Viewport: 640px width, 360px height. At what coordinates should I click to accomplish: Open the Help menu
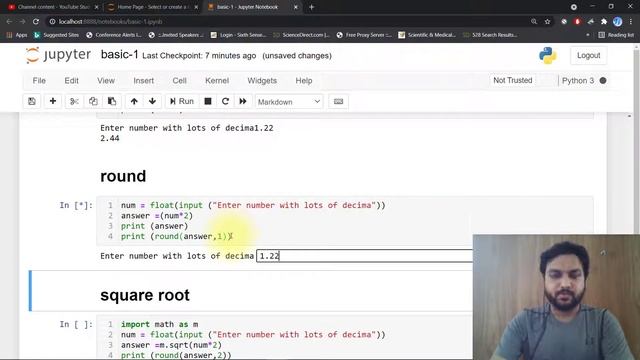[304, 81]
